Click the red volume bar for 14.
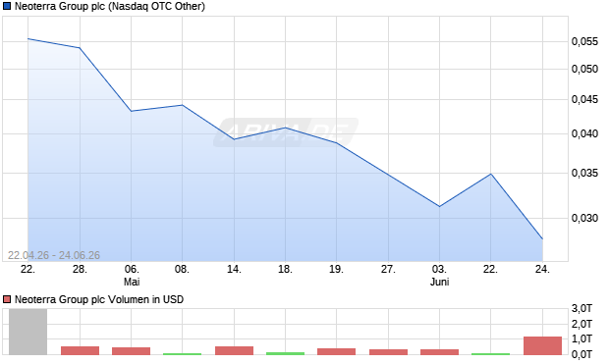 coord(234,350)
